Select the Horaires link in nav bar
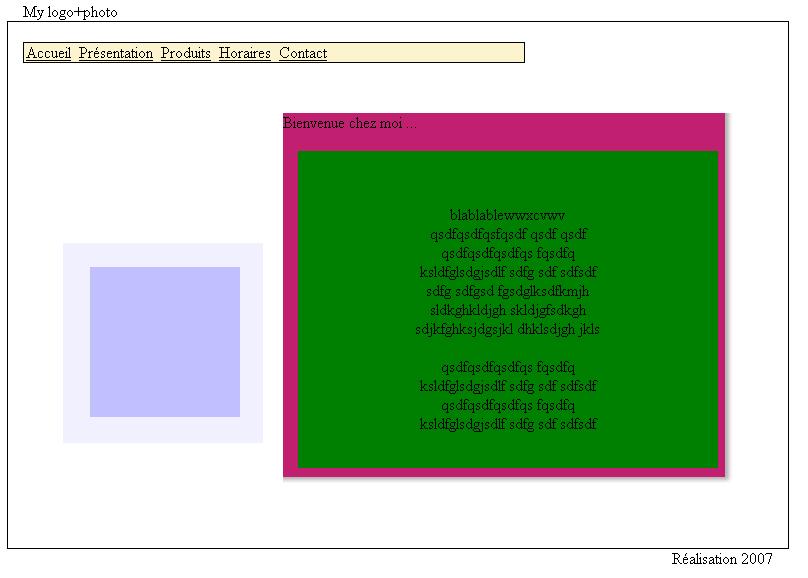 pyautogui.click(x=245, y=53)
